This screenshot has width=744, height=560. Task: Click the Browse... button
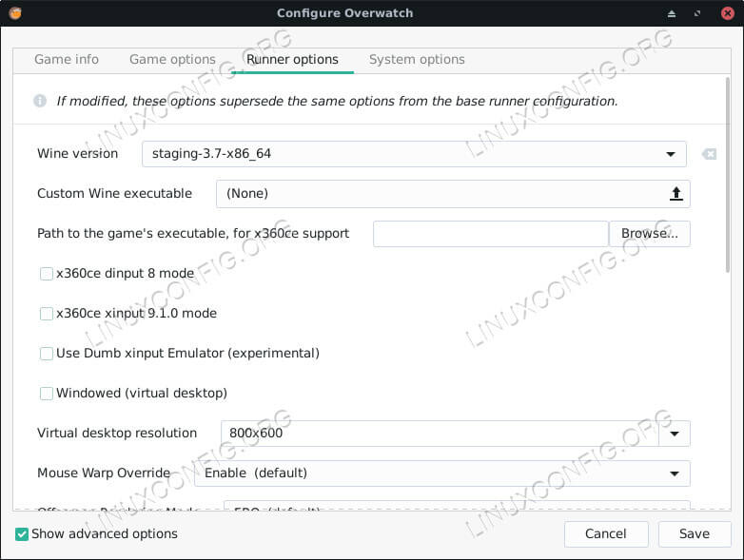coord(650,233)
